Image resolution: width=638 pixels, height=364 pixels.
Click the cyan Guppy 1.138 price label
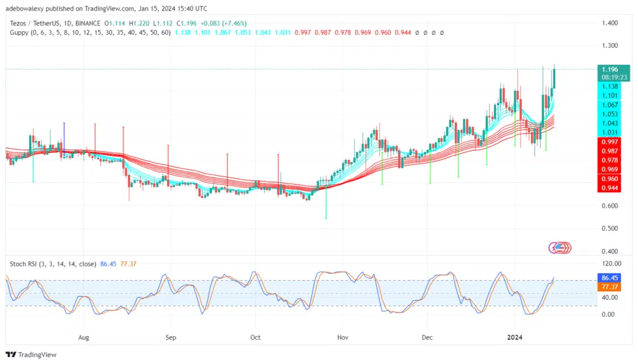[x=611, y=87]
